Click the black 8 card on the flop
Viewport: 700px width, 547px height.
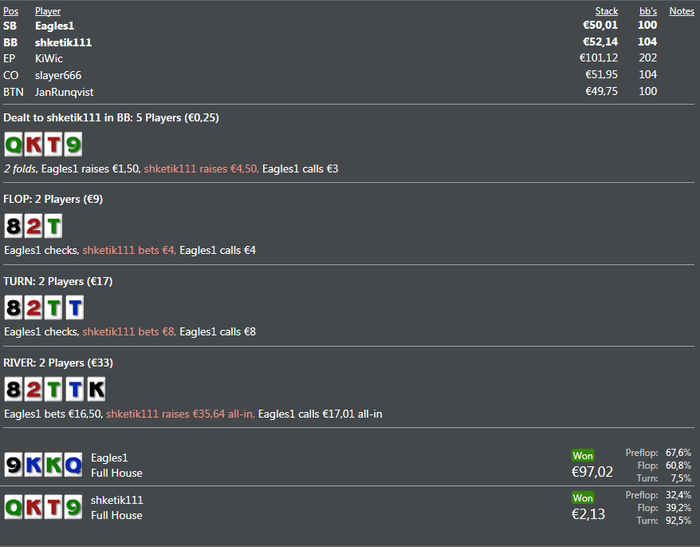[13, 225]
